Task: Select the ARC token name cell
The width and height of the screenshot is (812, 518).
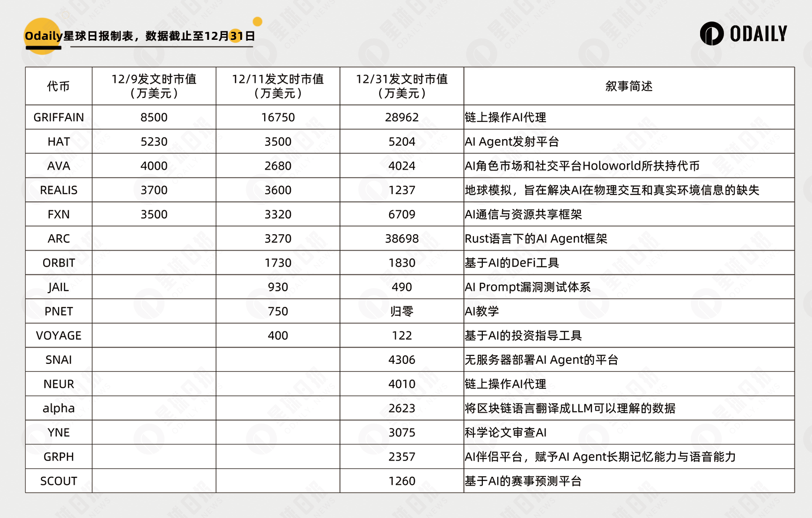Action: [x=58, y=238]
